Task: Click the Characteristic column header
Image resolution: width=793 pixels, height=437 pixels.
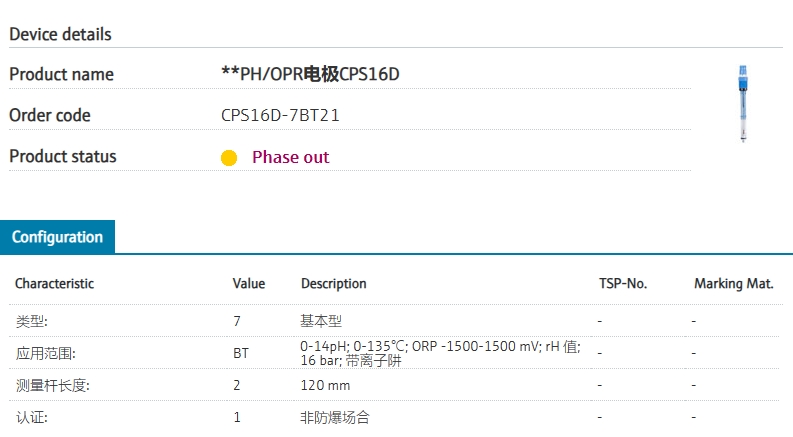Action: click(55, 283)
